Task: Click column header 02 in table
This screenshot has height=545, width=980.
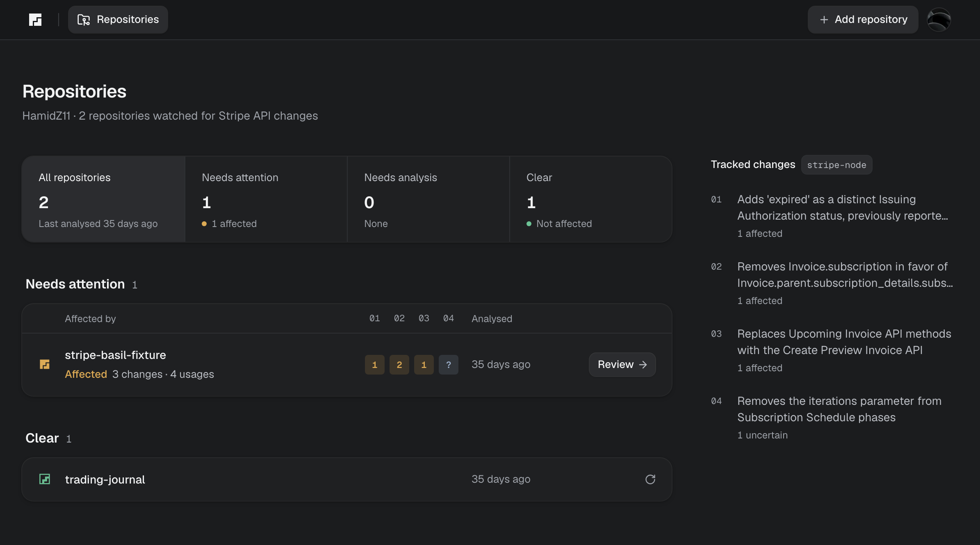Action: (x=399, y=318)
